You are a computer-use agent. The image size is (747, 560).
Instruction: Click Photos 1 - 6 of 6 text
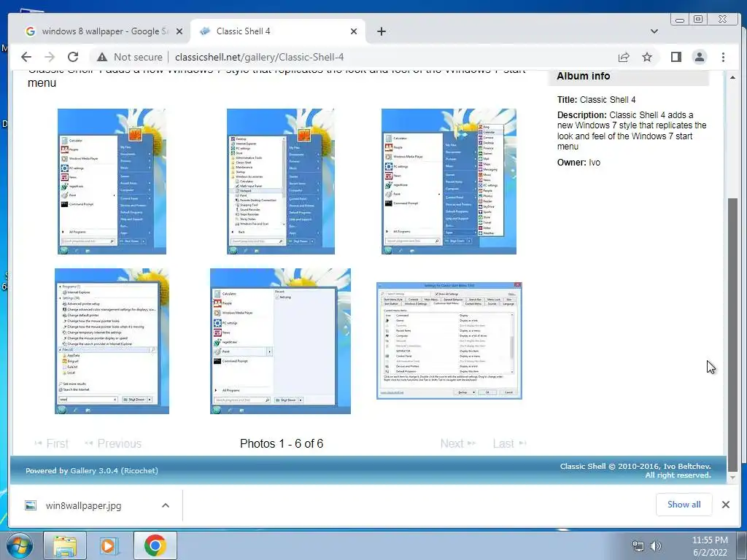pos(282,444)
